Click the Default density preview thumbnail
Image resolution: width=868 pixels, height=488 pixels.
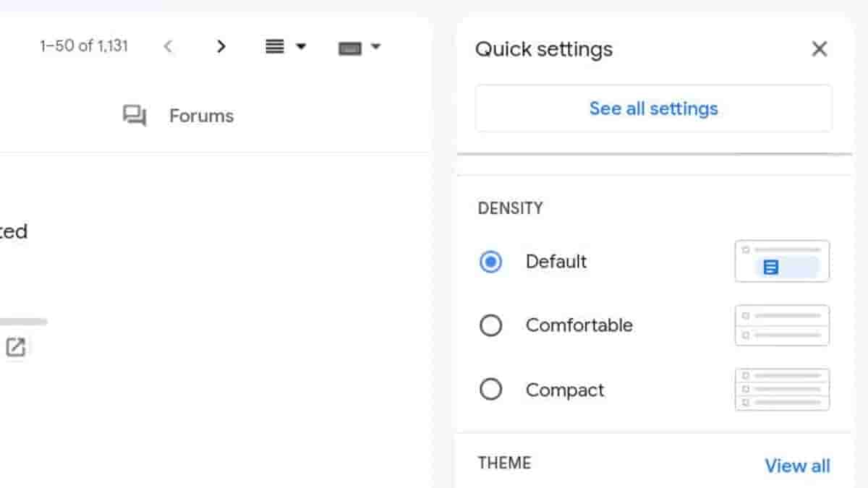(781, 262)
